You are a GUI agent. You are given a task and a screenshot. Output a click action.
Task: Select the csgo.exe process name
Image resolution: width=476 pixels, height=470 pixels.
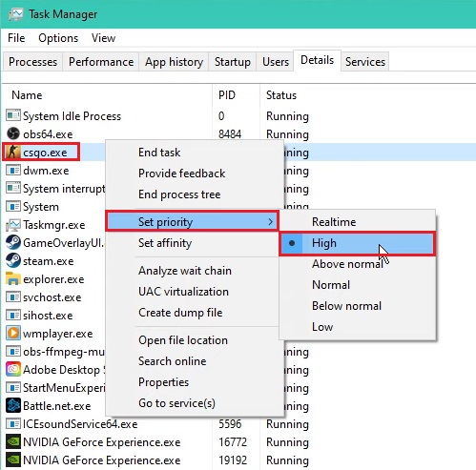[x=45, y=153]
